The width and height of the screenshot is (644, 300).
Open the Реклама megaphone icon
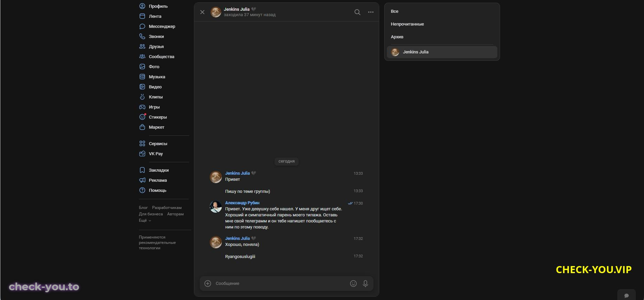pyautogui.click(x=142, y=180)
